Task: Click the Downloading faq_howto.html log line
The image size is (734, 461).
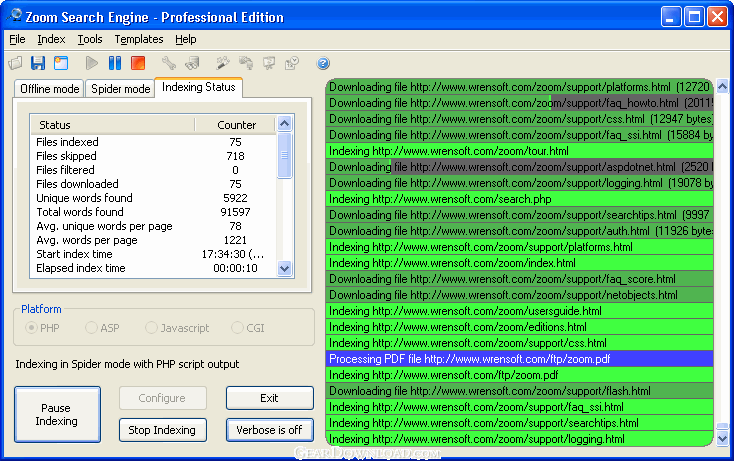Action: (x=520, y=103)
